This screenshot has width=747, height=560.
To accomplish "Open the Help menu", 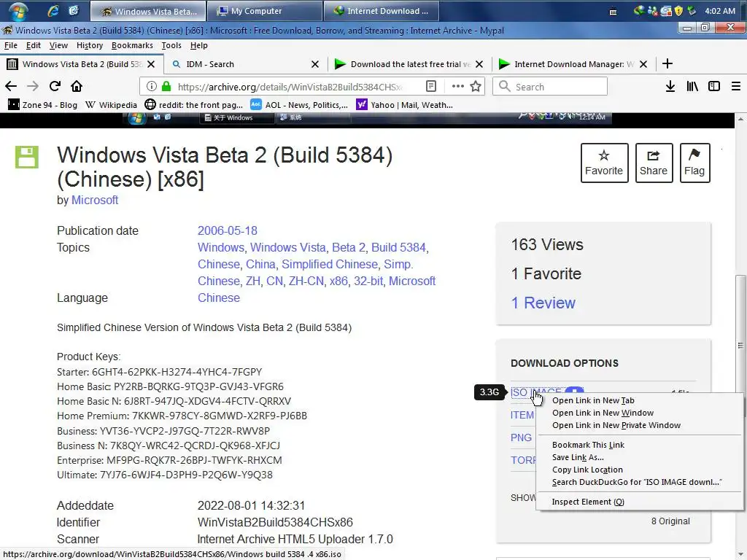I will click(198, 45).
